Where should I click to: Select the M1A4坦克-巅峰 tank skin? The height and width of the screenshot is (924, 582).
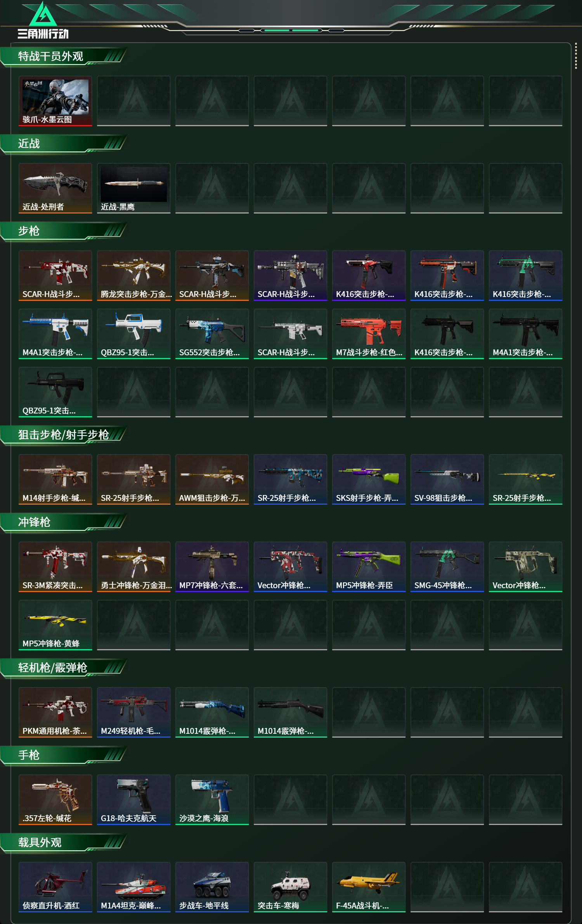pyautogui.click(x=134, y=887)
